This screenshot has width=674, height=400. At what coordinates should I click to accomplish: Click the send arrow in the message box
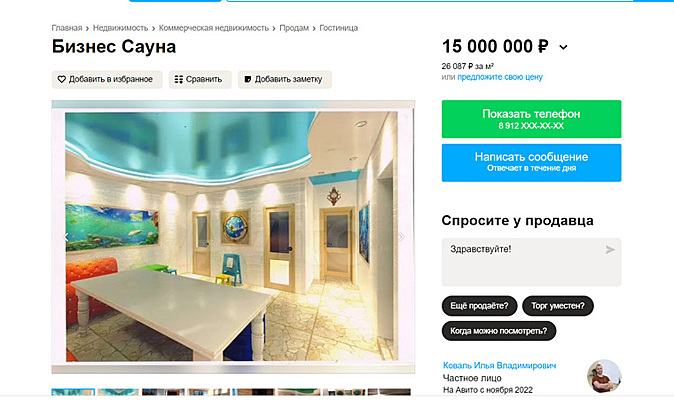pos(610,250)
